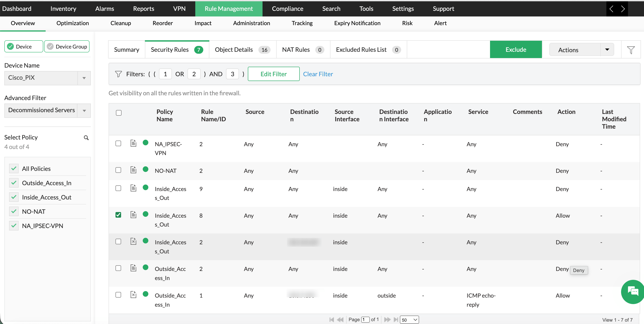Open the Compliance top menu
The image size is (644, 324).
tap(287, 8)
